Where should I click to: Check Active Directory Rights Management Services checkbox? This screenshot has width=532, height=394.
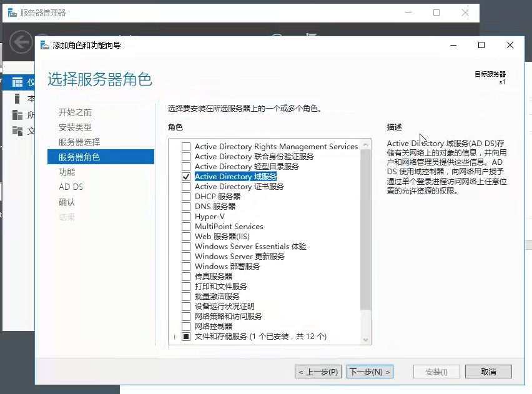click(186, 147)
